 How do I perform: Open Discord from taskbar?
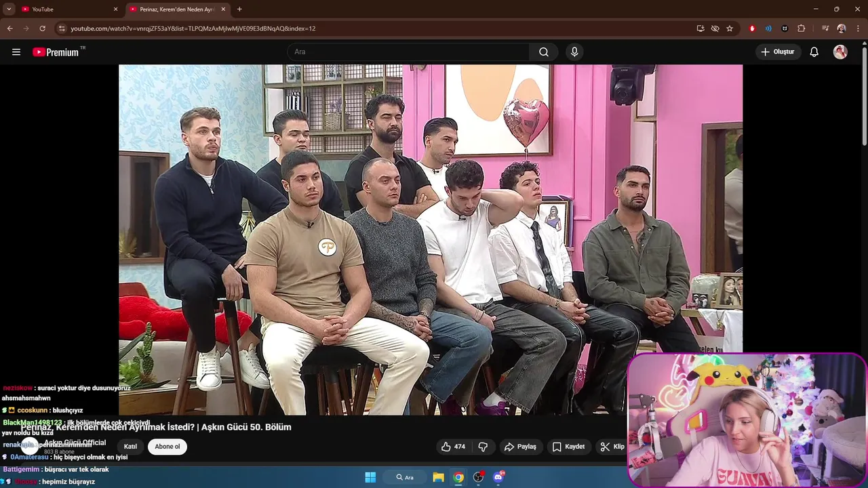point(498,477)
